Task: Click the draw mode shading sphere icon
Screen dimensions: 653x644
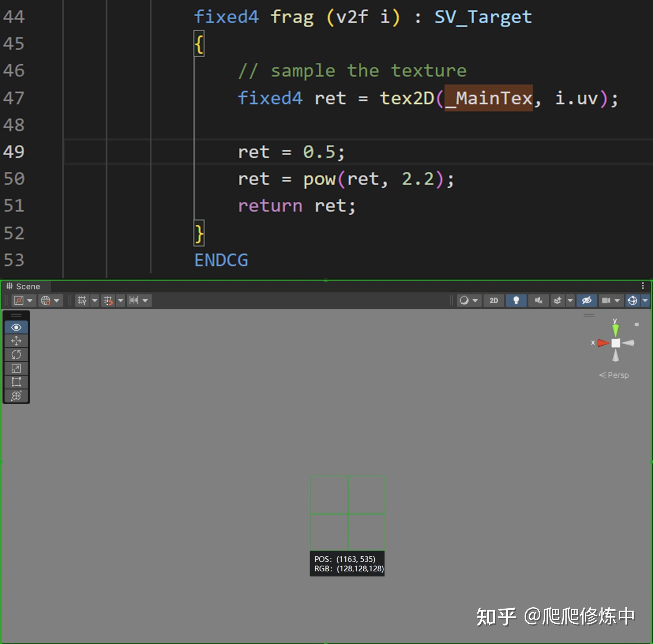Action: click(x=464, y=300)
